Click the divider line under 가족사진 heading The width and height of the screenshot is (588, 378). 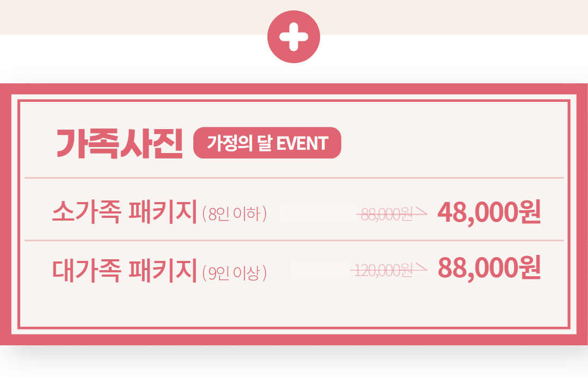tap(294, 178)
